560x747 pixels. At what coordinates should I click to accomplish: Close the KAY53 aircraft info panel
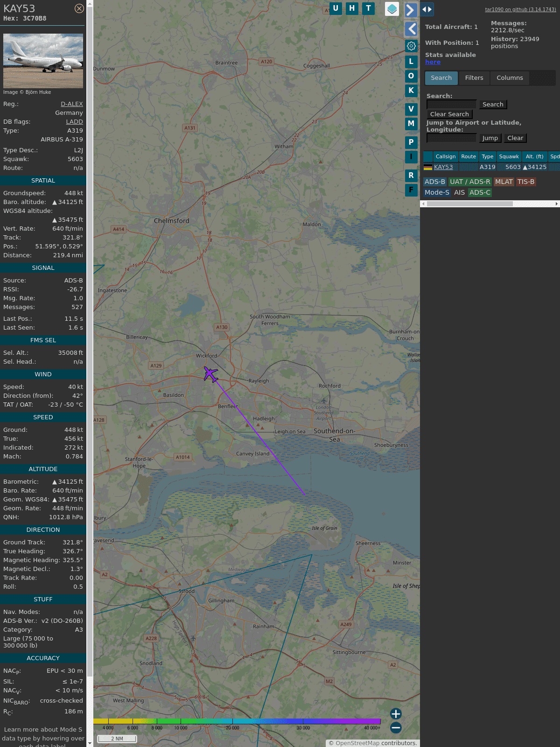pos(79,8)
